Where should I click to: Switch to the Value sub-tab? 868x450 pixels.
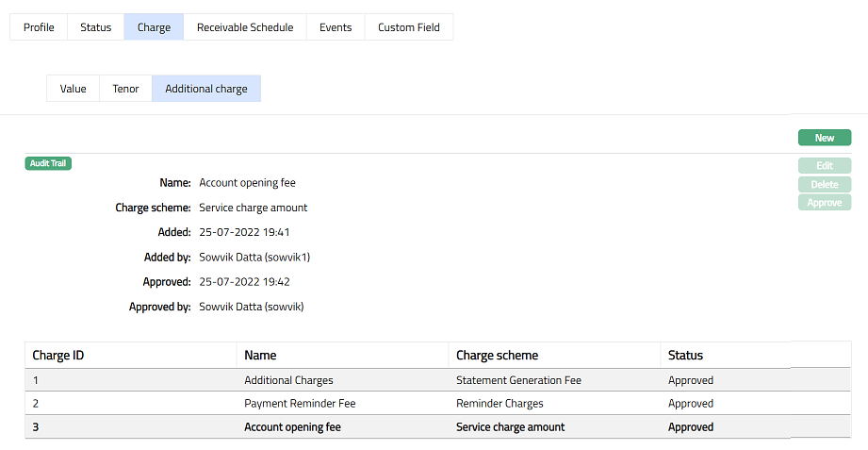[73, 89]
